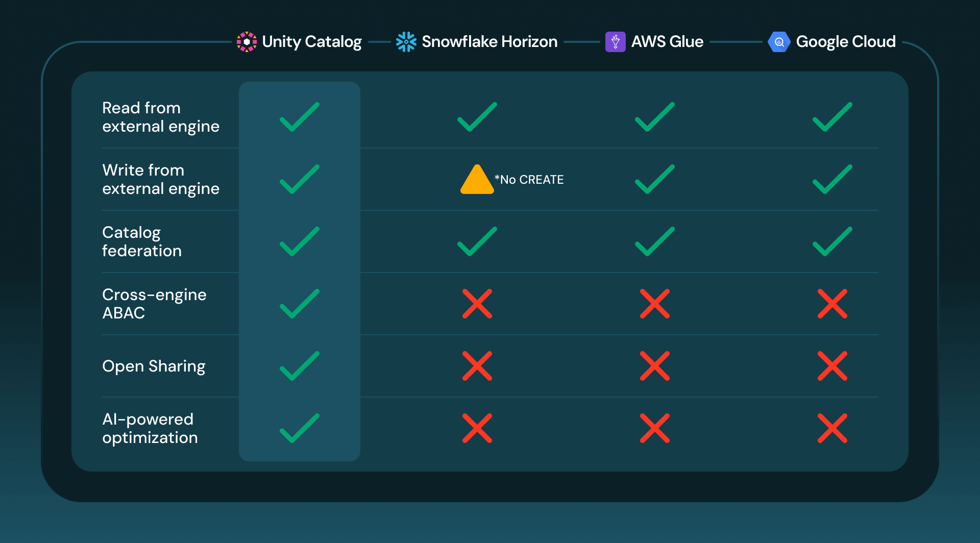Click AWS Glue's checkmark for Read from external engine

click(655, 117)
